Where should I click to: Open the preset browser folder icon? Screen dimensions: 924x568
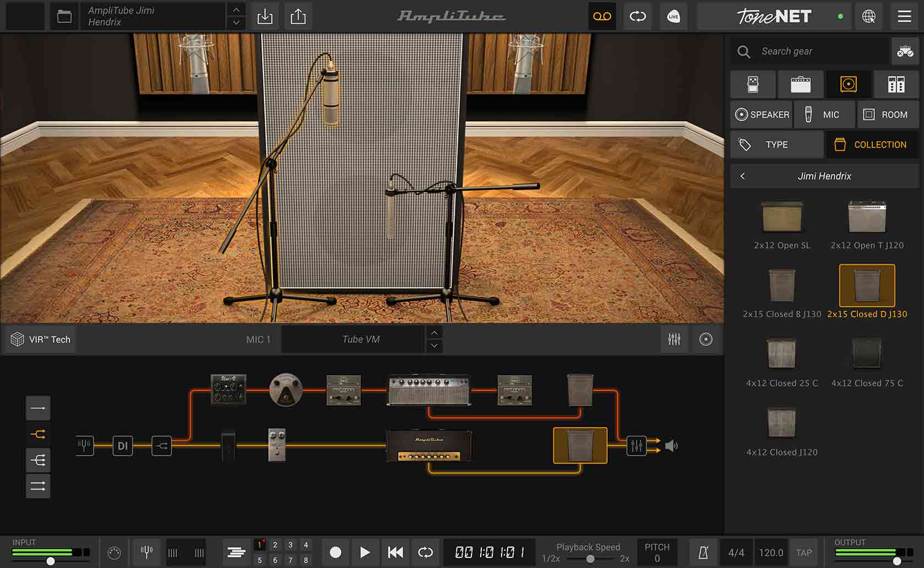(64, 17)
